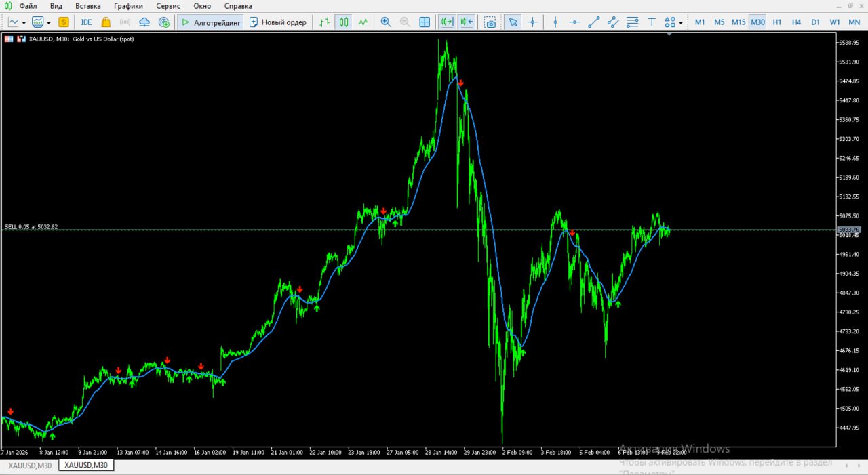Open the Market with the shopping bag icon
The image size is (868, 475).
[106, 22]
